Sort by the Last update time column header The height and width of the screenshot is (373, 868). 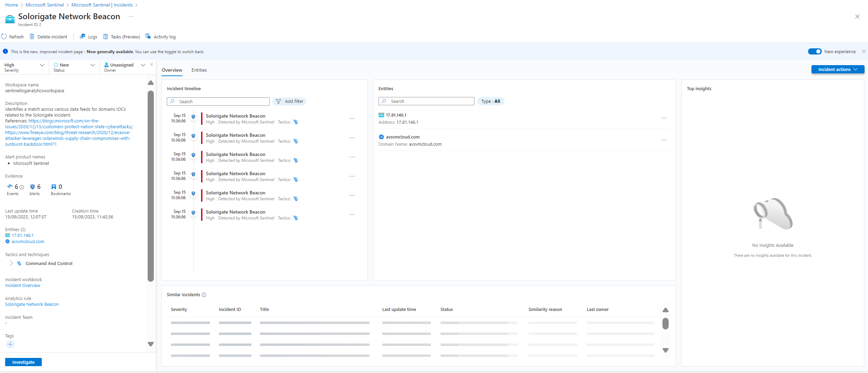point(399,310)
